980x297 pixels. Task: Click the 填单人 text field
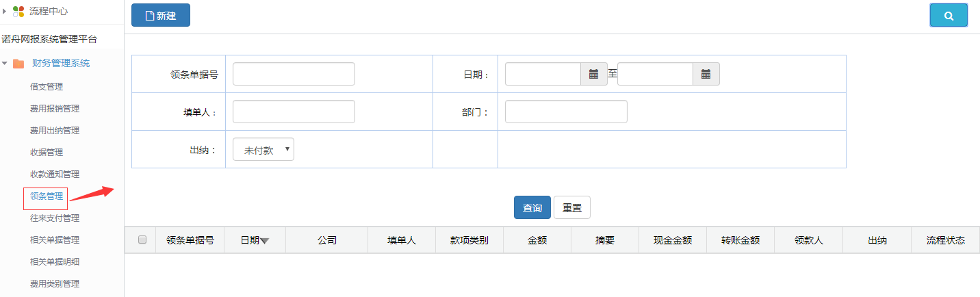point(294,112)
